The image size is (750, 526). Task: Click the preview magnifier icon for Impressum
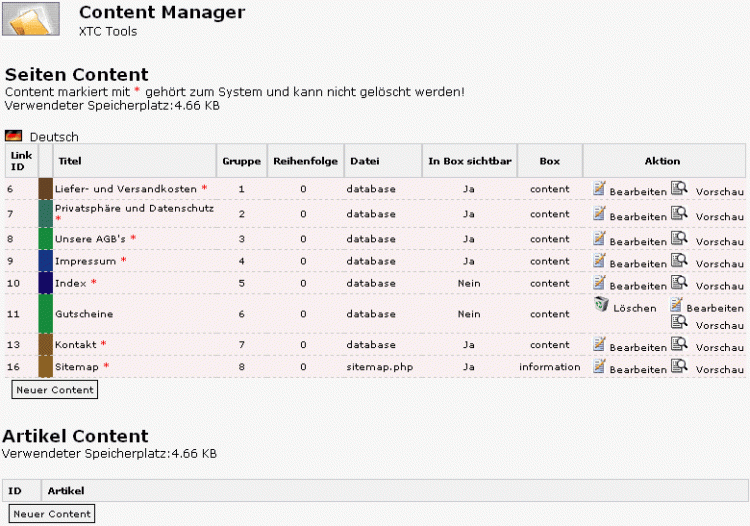679,258
